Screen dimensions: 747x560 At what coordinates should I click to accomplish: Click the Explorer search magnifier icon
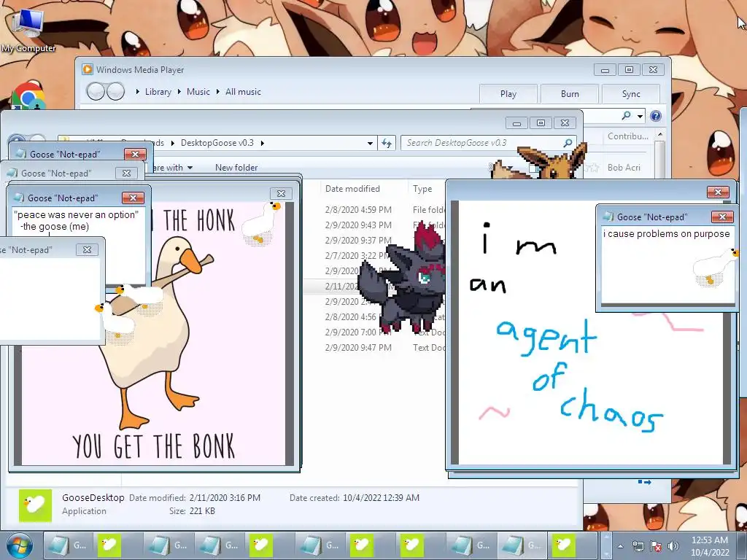568,143
